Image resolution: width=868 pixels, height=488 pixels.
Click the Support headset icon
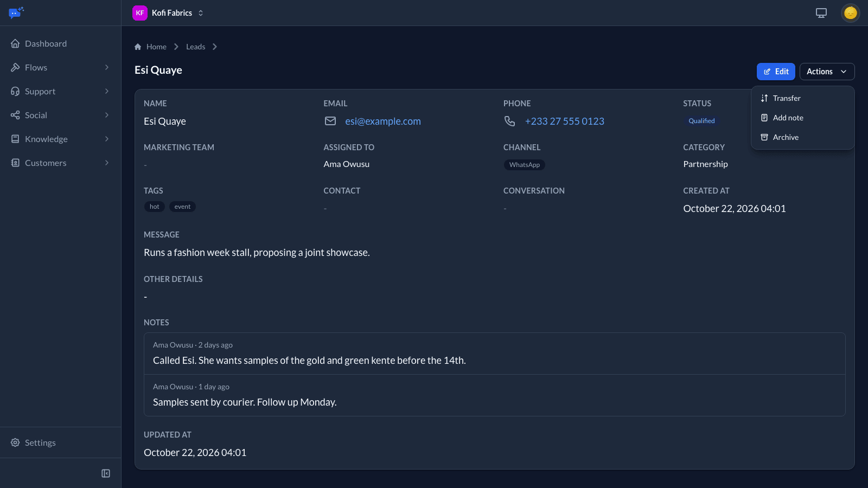tap(15, 91)
